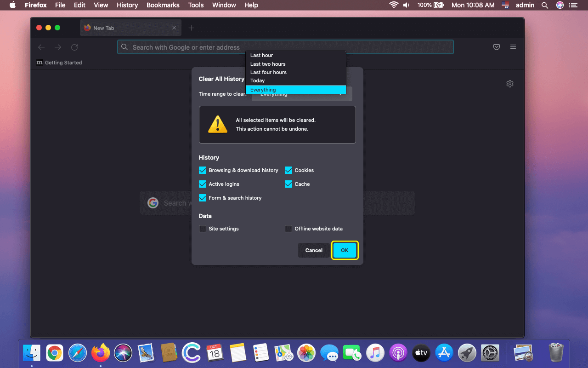Screen dimensions: 588x368
Task: Open New Tab page settings gear
Action: click(x=510, y=84)
